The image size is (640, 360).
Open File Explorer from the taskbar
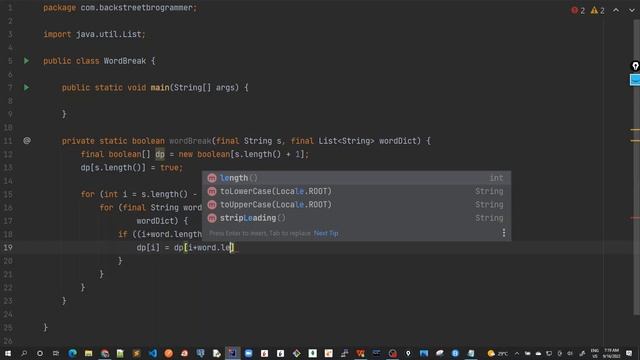[x=89, y=353]
